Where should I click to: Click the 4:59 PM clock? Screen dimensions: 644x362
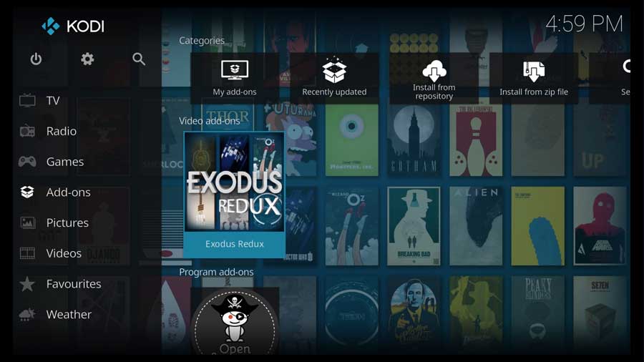[584, 24]
